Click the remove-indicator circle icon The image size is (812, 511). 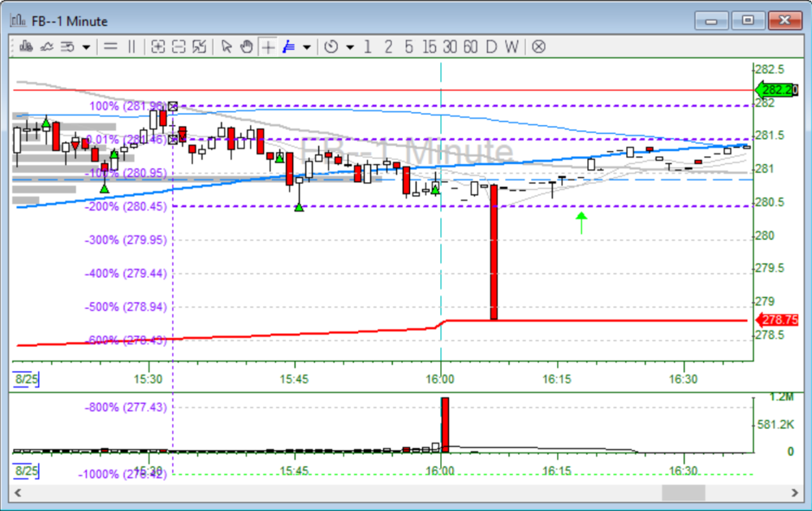[538, 46]
